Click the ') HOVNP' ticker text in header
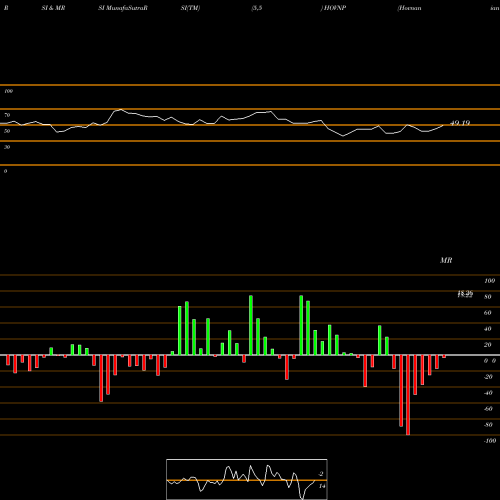Screen dimensions: 500x500 [333, 8]
